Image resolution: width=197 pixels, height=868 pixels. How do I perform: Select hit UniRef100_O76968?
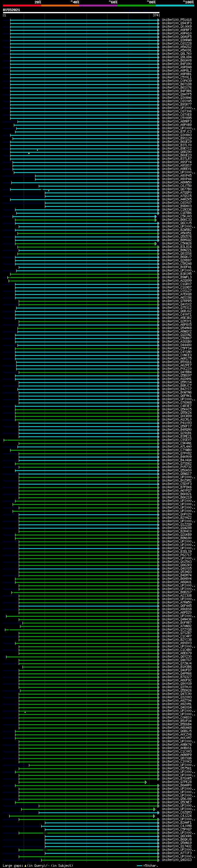pyautogui.click(x=177, y=403)
